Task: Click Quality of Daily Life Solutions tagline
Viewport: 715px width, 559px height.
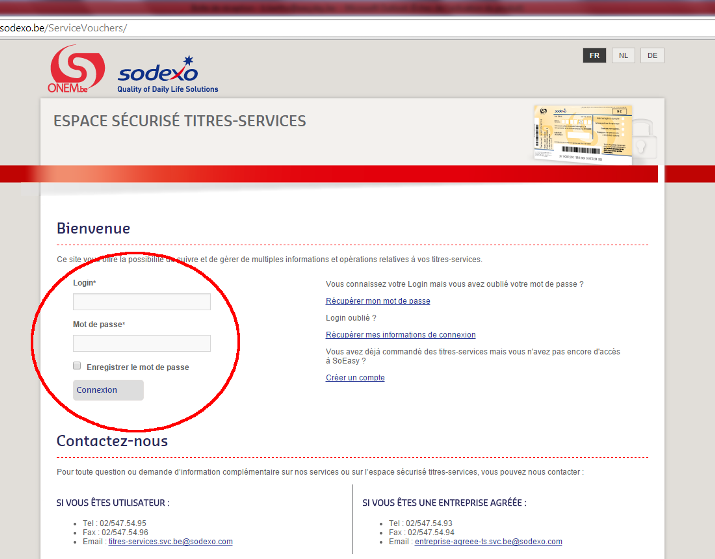Action: click(x=168, y=89)
